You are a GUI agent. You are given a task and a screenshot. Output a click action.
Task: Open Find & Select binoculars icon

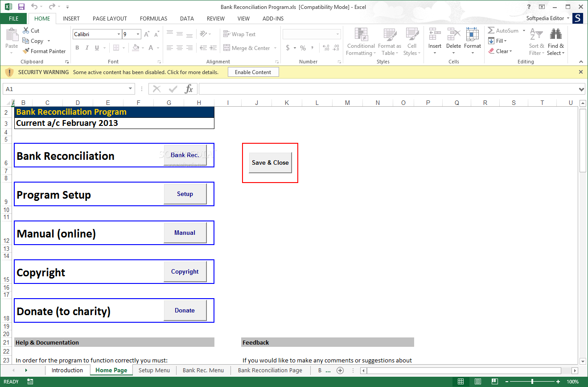click(x=555, y=35)
